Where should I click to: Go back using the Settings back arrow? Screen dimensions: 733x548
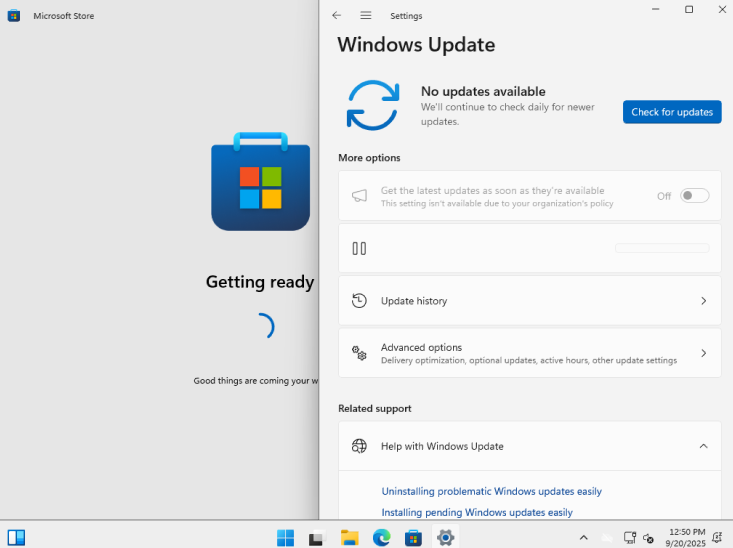click(337, 15)
